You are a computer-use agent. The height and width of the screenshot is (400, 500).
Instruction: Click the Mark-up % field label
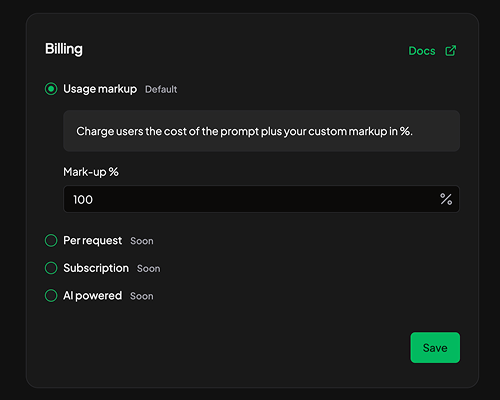[91, 172]
